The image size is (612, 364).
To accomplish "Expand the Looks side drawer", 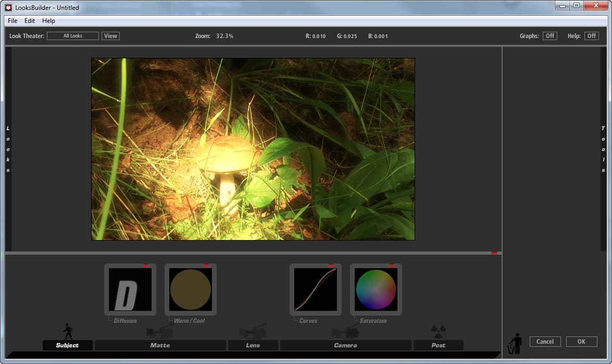I will (x=8, y=149).
